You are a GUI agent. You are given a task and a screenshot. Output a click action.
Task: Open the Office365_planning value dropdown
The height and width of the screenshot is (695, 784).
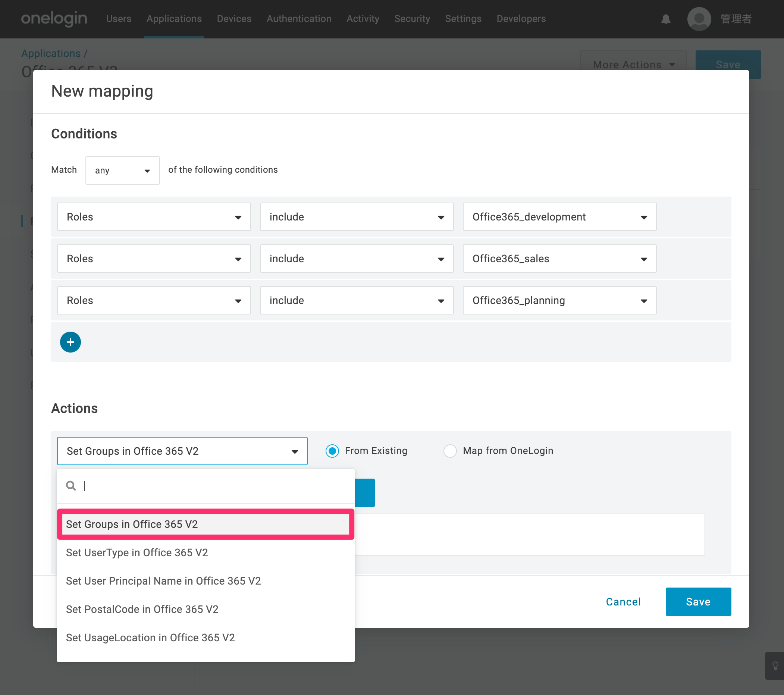pos(559,300)
